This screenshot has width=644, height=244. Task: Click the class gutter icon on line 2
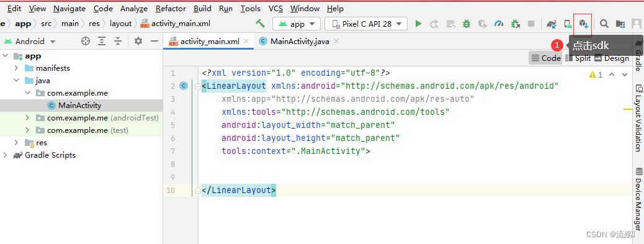point(184,86)
